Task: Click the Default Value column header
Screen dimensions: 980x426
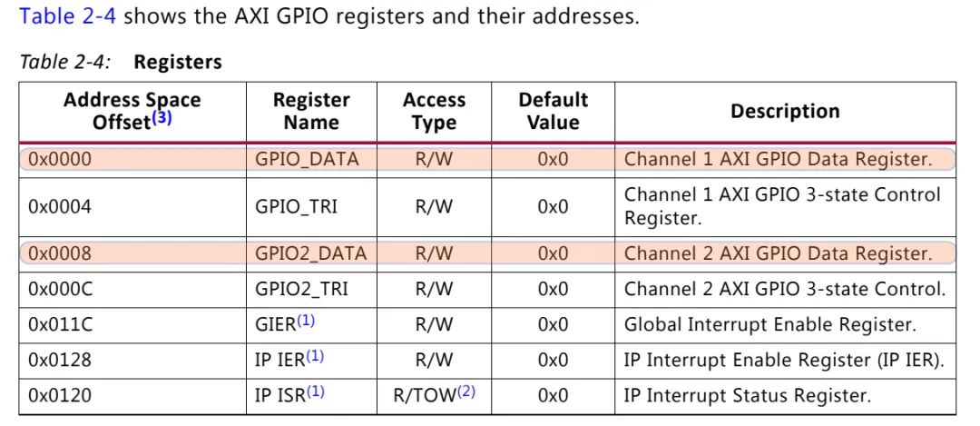Action: click(553, 111)
